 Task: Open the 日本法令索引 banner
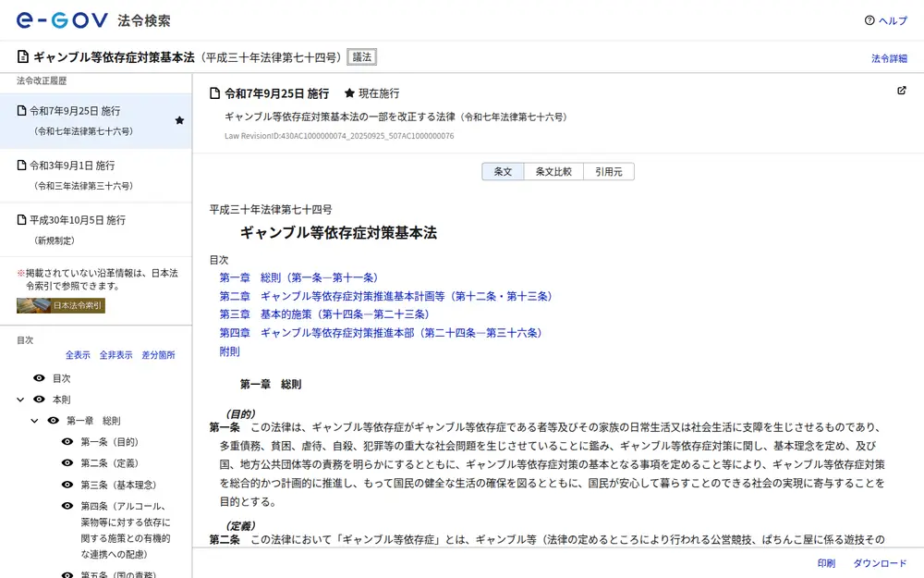[x=61, y=305]
